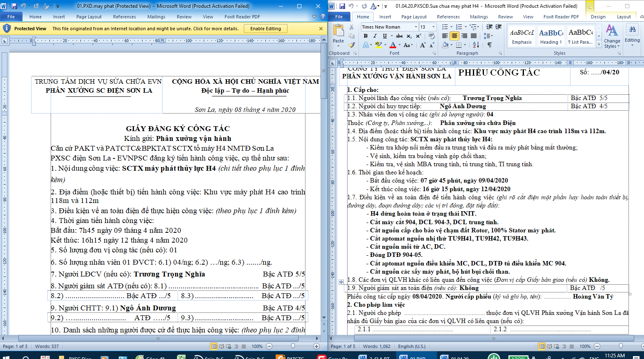Toggle Align Text Right
The image size is (644, 359).
(x=464, y=36)
